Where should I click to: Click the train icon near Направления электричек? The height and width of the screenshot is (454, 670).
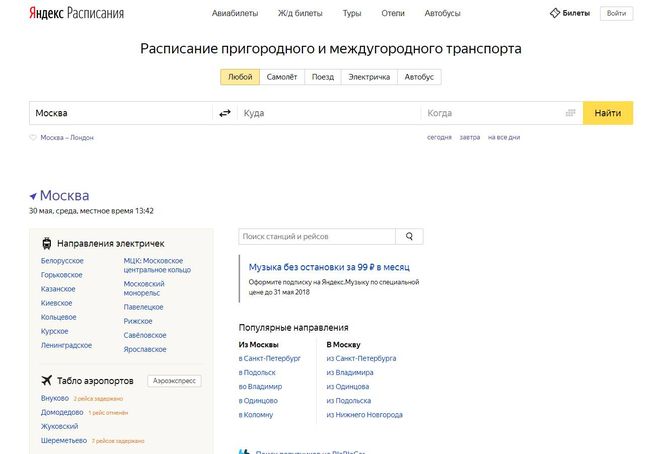(47, 244)
